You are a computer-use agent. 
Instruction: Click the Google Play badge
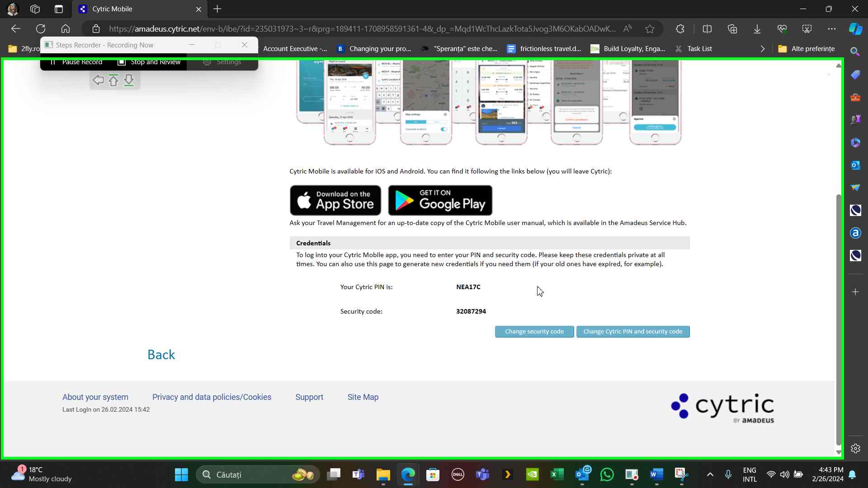(440, 200)
